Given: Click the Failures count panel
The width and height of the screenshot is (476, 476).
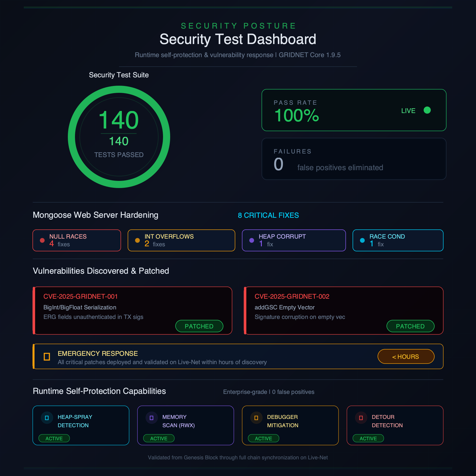Looking at the screenshot, I should point(354,159).
